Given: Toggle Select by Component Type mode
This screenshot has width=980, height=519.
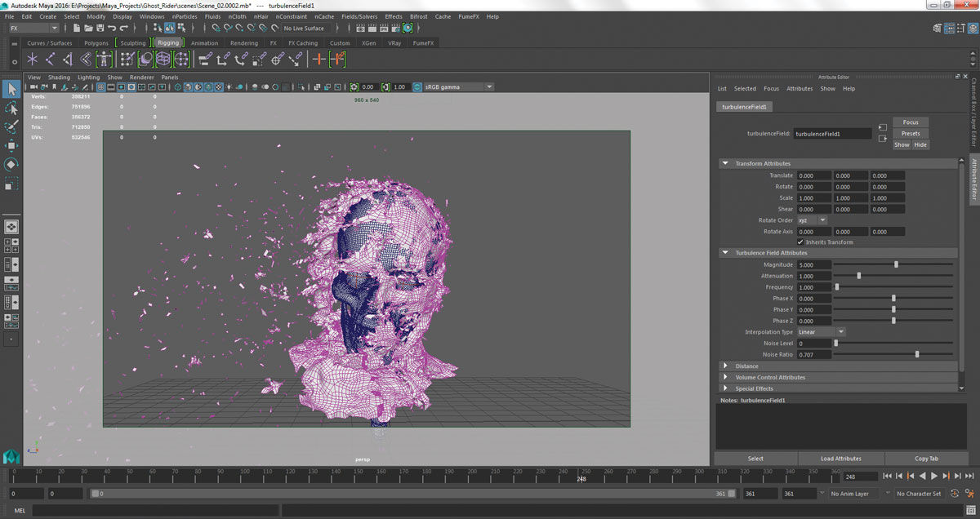Looking at the screenshot, I should pos(181,28).
